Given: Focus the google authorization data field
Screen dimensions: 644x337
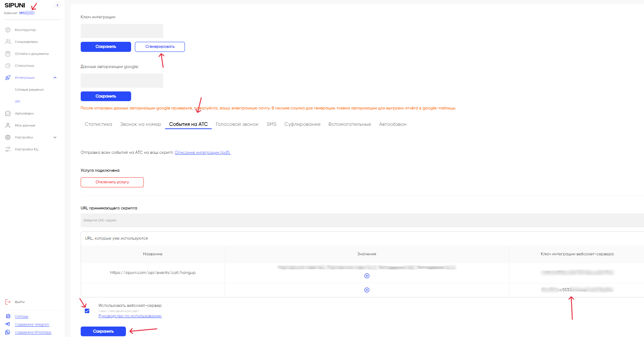Looking at the screenshot, I should pyautogui.click(x=122, y=81).
